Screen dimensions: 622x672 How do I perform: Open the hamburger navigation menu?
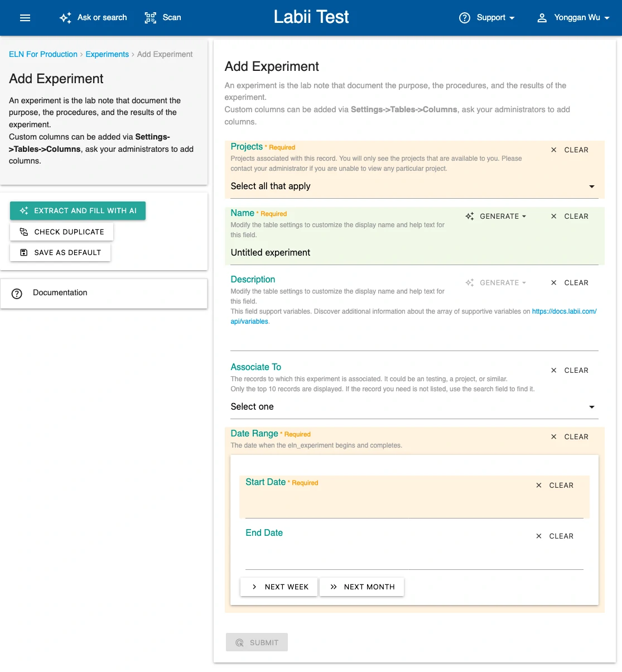coord(25,18)
